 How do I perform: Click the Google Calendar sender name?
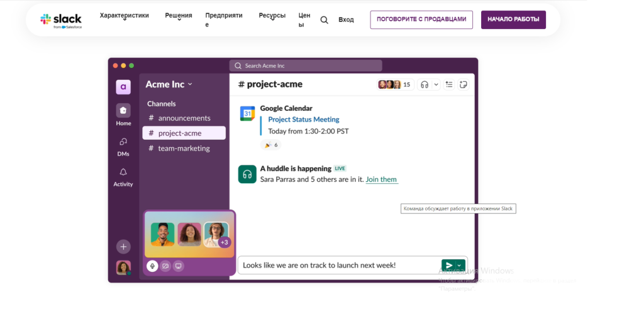click(286, 108)
